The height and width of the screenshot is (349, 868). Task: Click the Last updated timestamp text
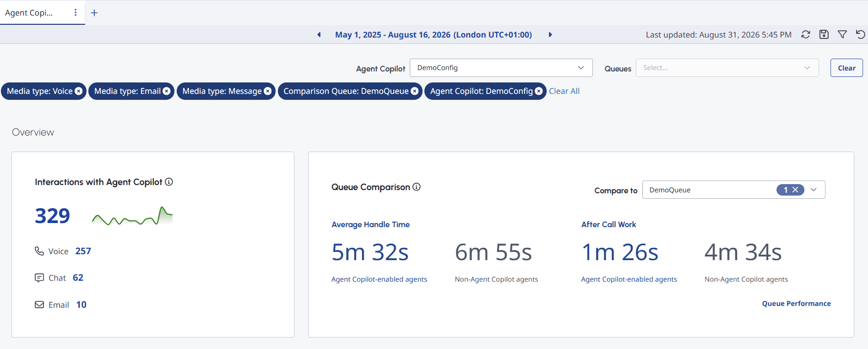point(719,35)
